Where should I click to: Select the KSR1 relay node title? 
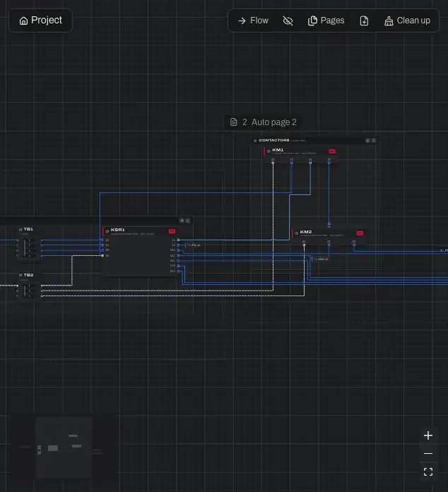tap(117, 230)
